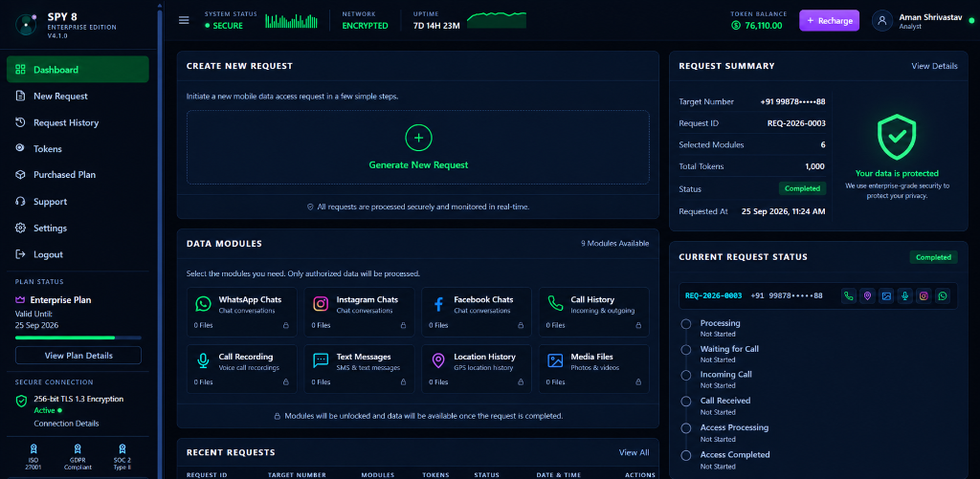Click REQ-2026-0003 in Current Request Status
The height and width of the screenshot is (479, 980).
pos(713,295)
